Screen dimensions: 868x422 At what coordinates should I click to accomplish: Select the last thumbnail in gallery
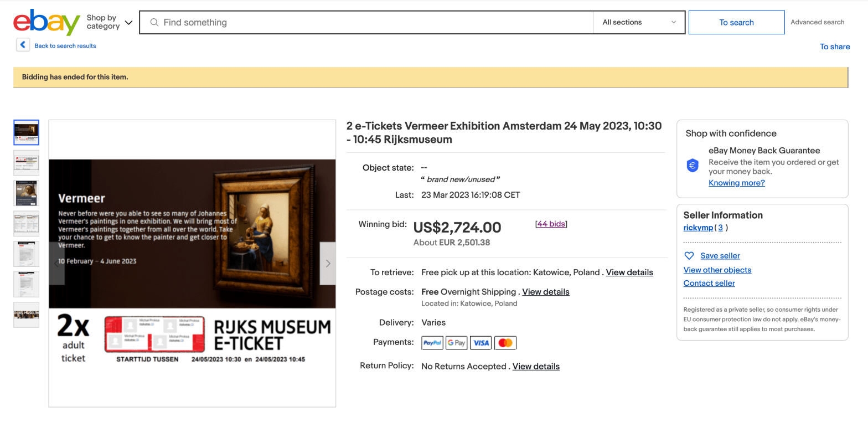tap(26, 315)
